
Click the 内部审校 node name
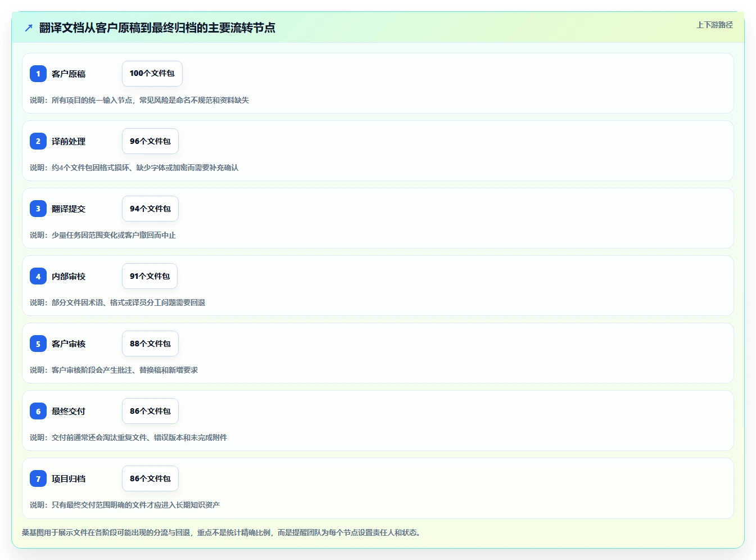(69, 276)
